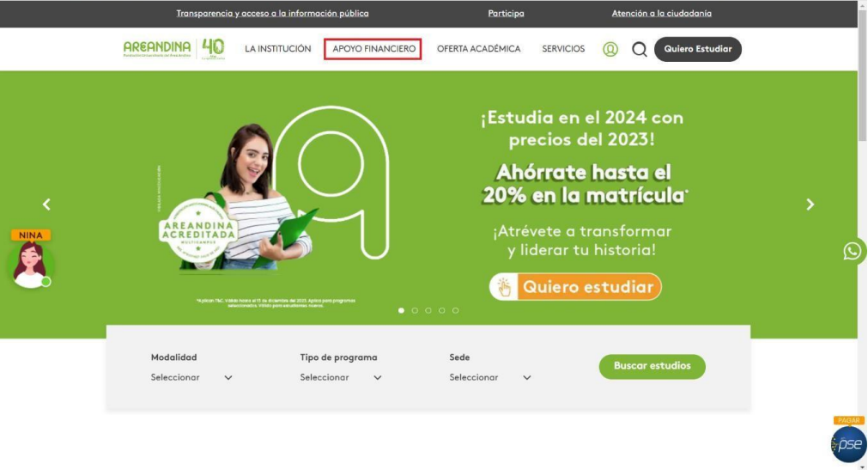The image size is (868, 470).
Task: Open the user account icon
Action: pos(610,49)
